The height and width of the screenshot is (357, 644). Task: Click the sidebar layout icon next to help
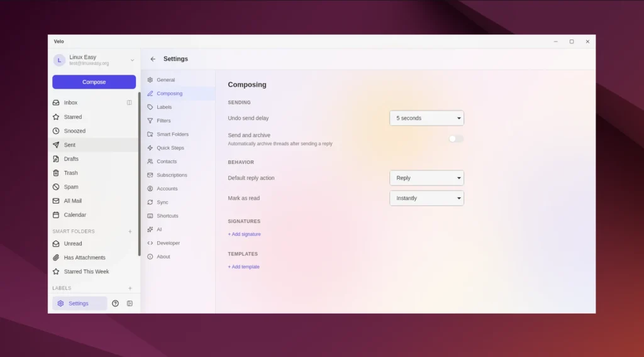[x=130, y=304]
